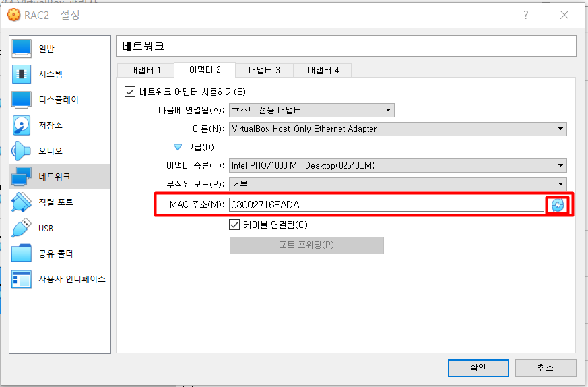588x387 pixels.
Task: Open the help question mark button
Action: click(526, 15)
